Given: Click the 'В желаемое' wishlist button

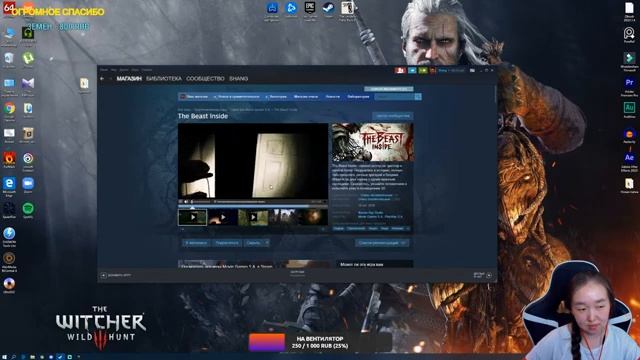Looking at the screenshot, I should tap(196, 243).
